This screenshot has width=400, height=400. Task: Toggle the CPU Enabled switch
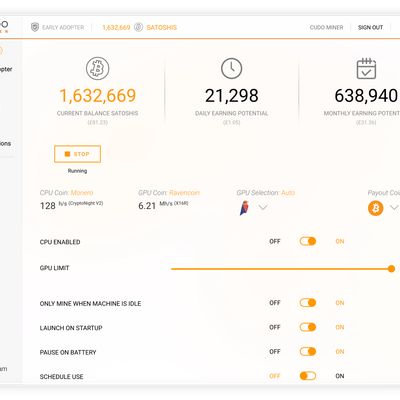point(308,241)
